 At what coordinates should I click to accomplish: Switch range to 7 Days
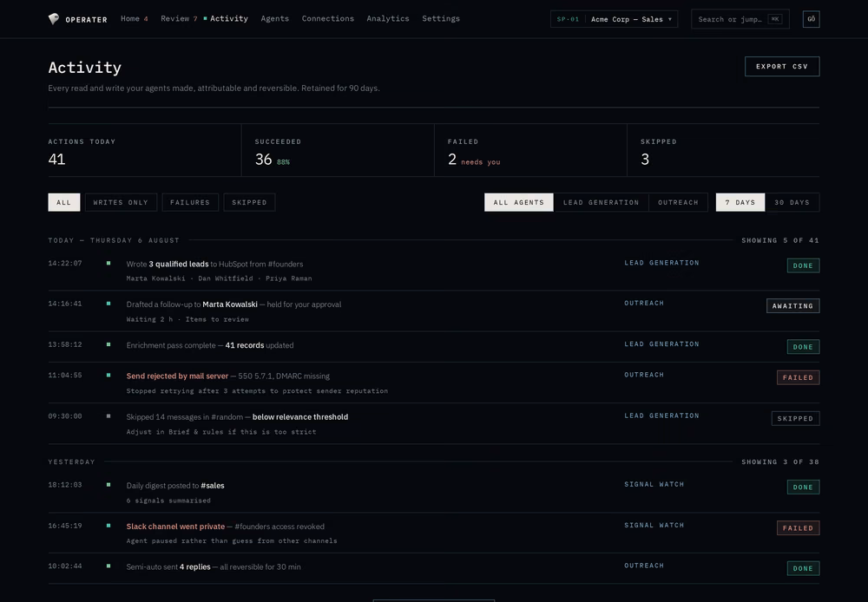740,202
